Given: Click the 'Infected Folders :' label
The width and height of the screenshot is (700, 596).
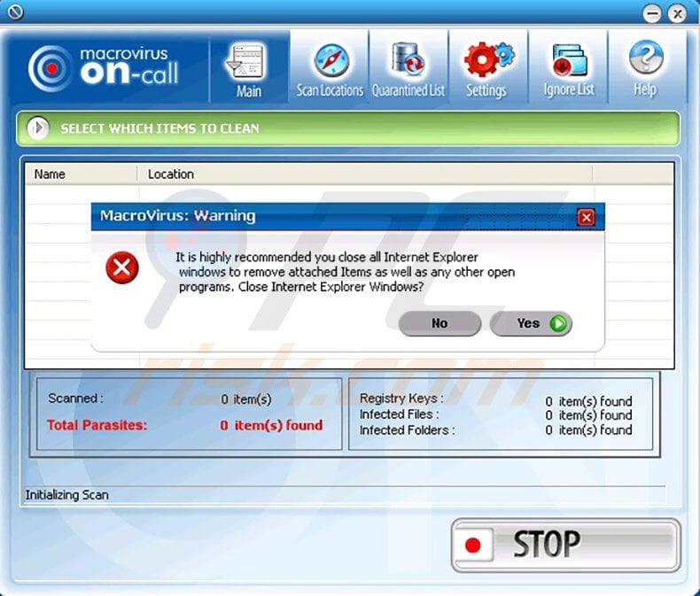Looking at the screenshot, I should [x=407, y=430].
